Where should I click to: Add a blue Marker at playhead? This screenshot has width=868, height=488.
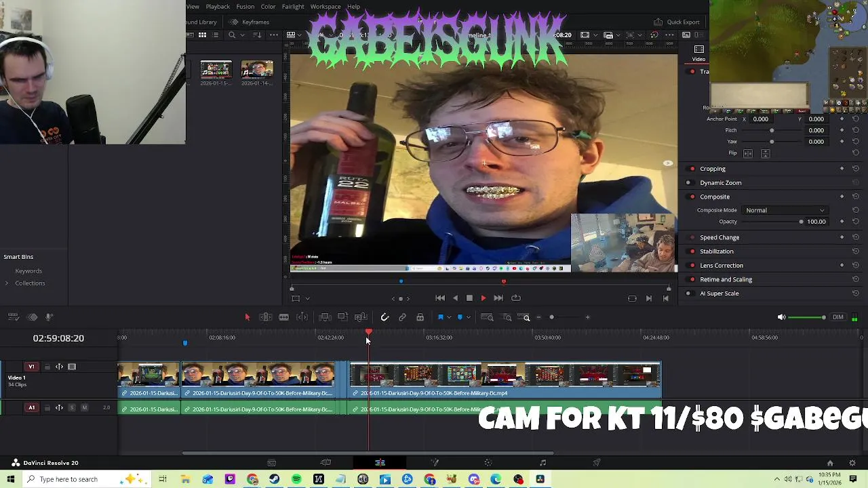(x=460, y=317)
